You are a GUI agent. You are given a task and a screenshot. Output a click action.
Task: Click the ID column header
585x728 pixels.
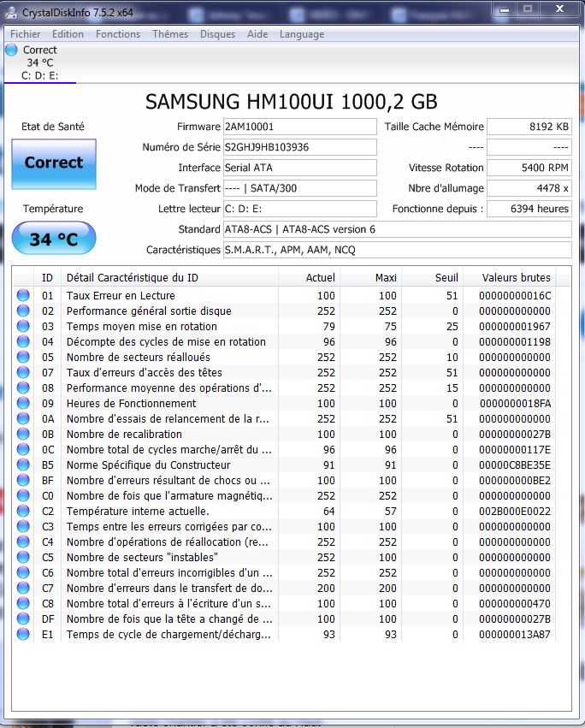coord(47,278)
